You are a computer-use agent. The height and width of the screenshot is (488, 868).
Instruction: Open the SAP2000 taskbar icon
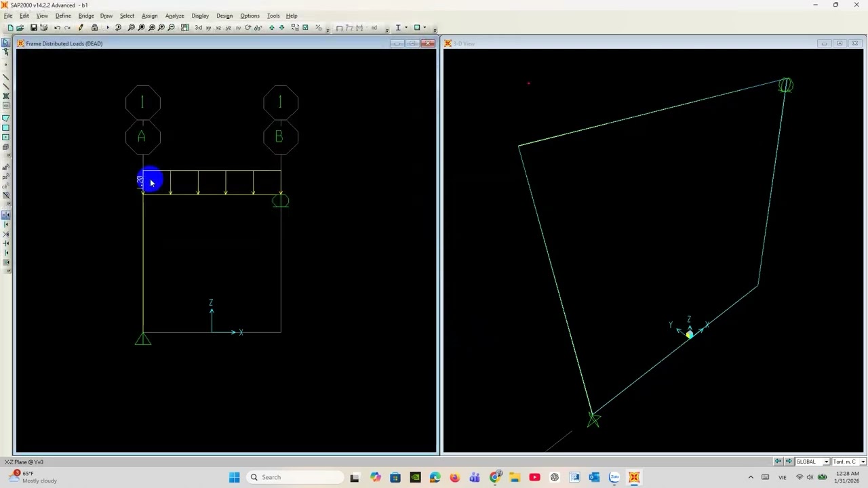pyautogui.click(x=634, y=477)
